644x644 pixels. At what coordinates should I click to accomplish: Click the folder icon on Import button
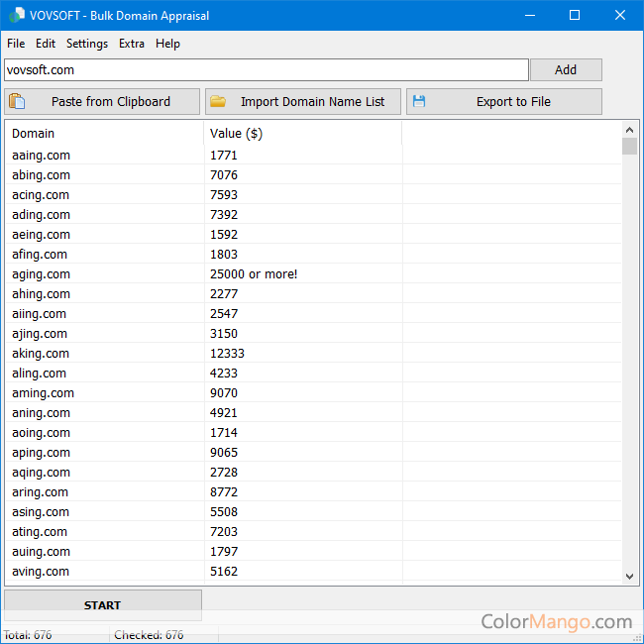[x=218, y=101]
